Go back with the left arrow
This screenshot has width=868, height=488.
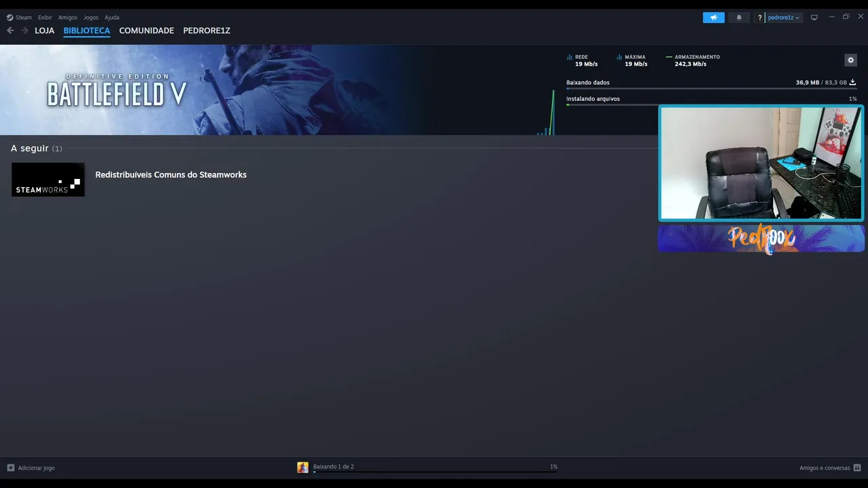(x=10, y=30)
